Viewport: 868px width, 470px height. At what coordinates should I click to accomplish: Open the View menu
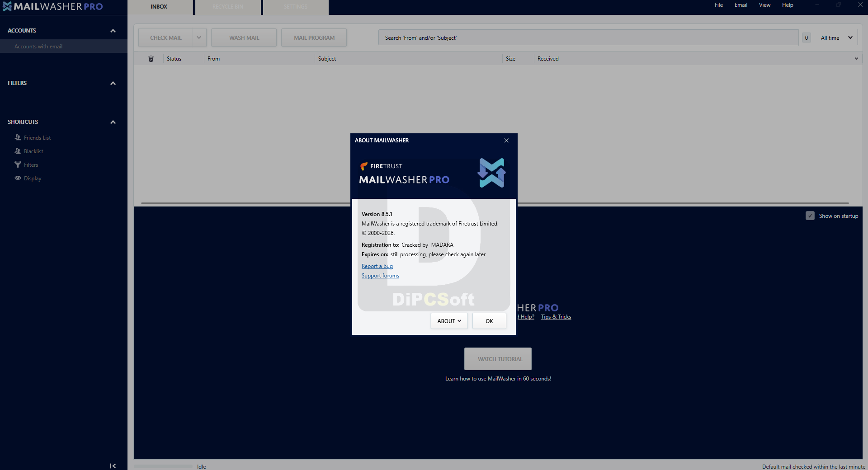click(x=765, y=5)
